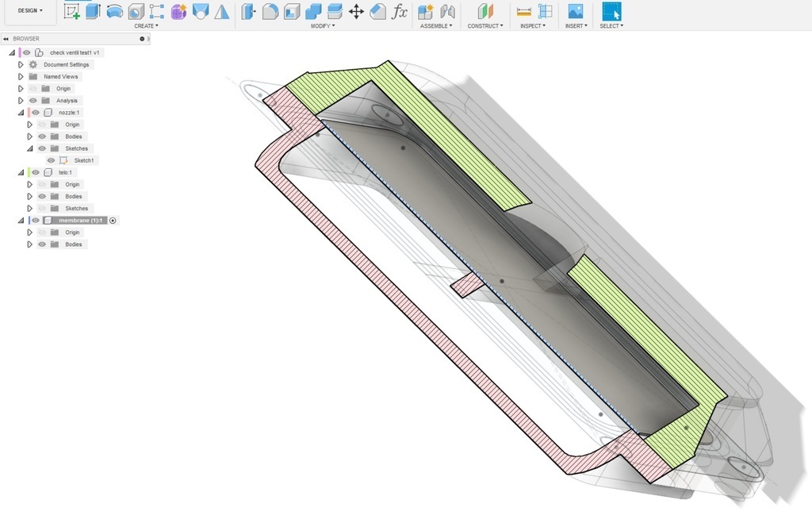This screenshot has height=519, width=812.
Task: Toggle the Analysis folder visibility eye
Action: 32,100
